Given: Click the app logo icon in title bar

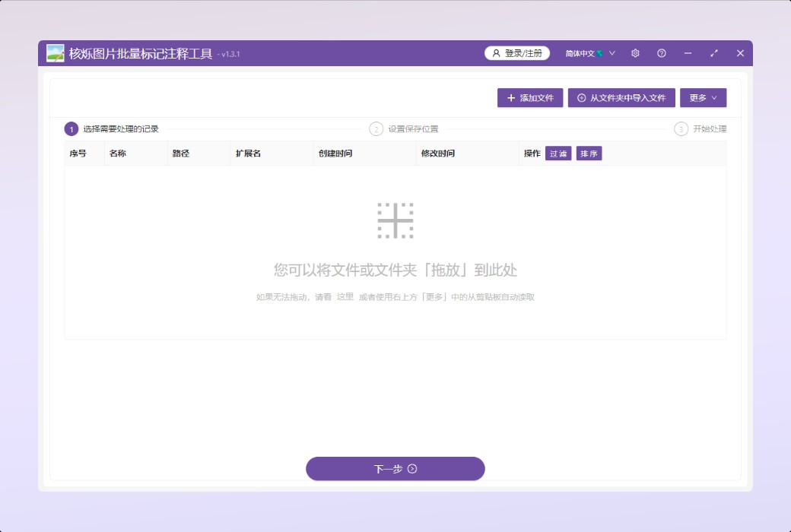Looking at the screenshot, I should click(x=55, y=53).
